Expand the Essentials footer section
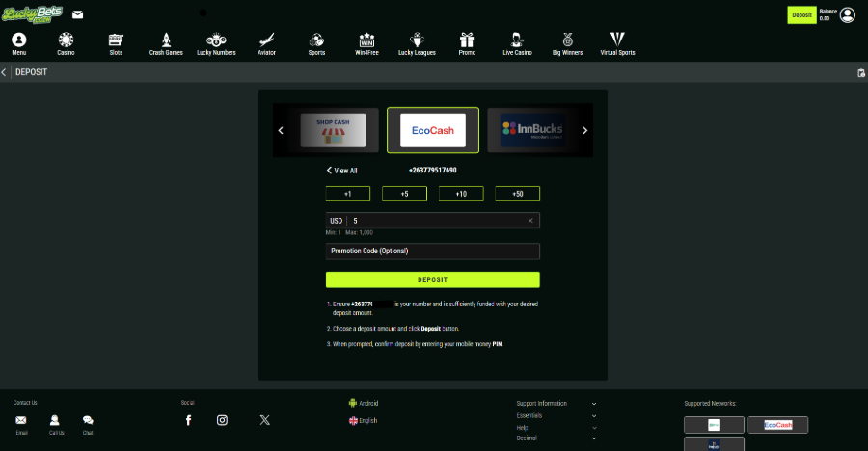Viewport: 868px width, 451px height. click(x=556, y=415)
